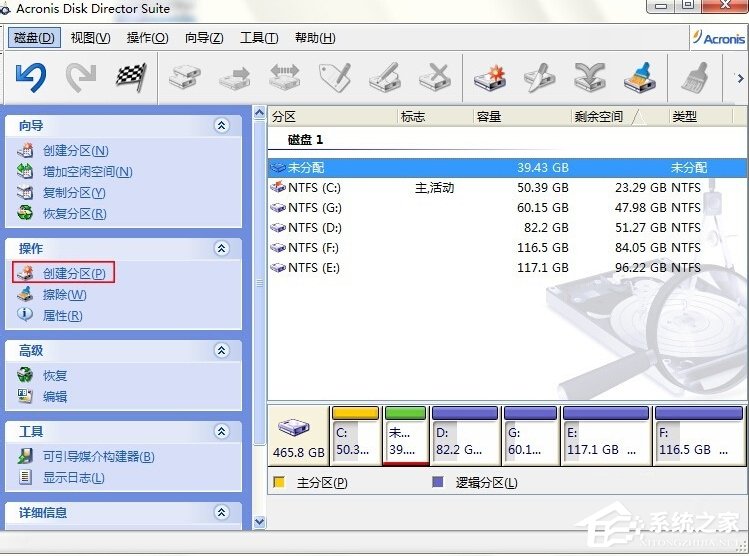Sort by the 容量 column header

[x=489, y=117]
